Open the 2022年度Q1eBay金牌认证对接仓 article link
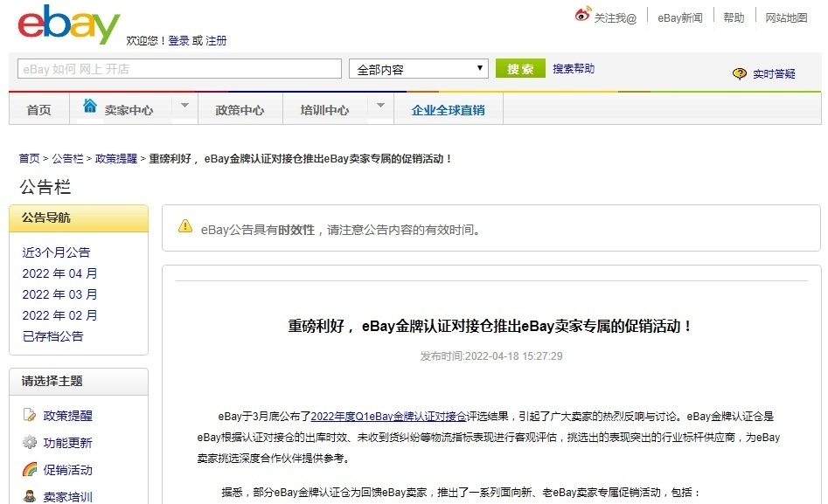 click(x=389, y=417)
